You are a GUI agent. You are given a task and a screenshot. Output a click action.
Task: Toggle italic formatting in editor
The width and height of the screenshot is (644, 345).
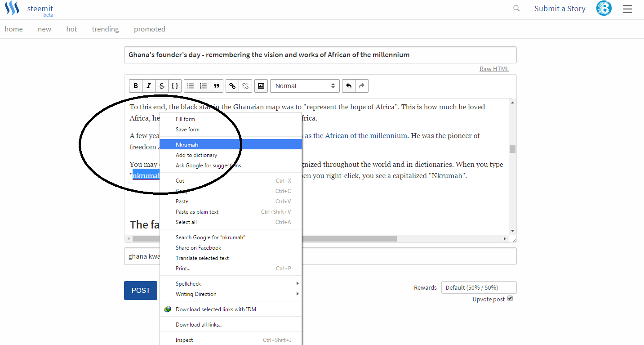[x=149, y=86]
